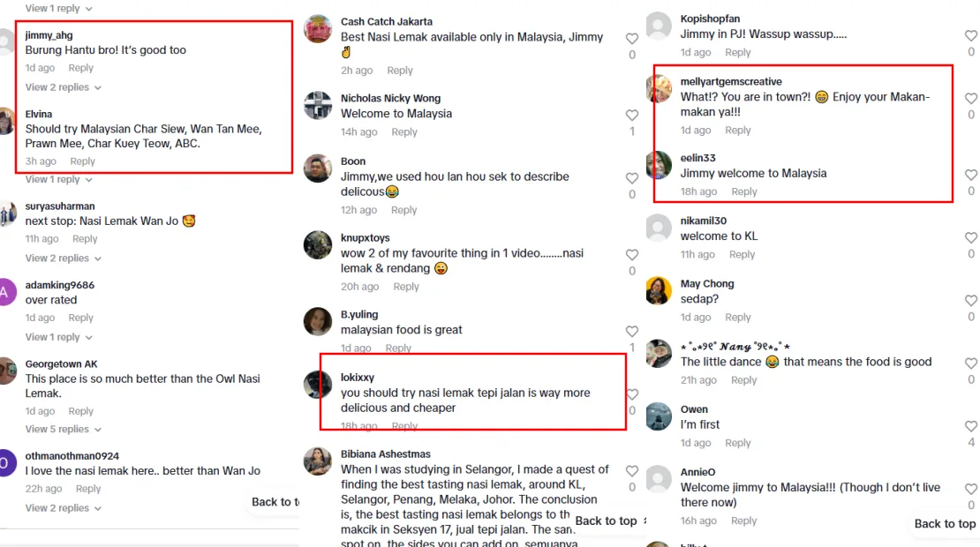Open othmanothman0924 username link
Screen dimensions: 980x547
(x=72, y=456)
